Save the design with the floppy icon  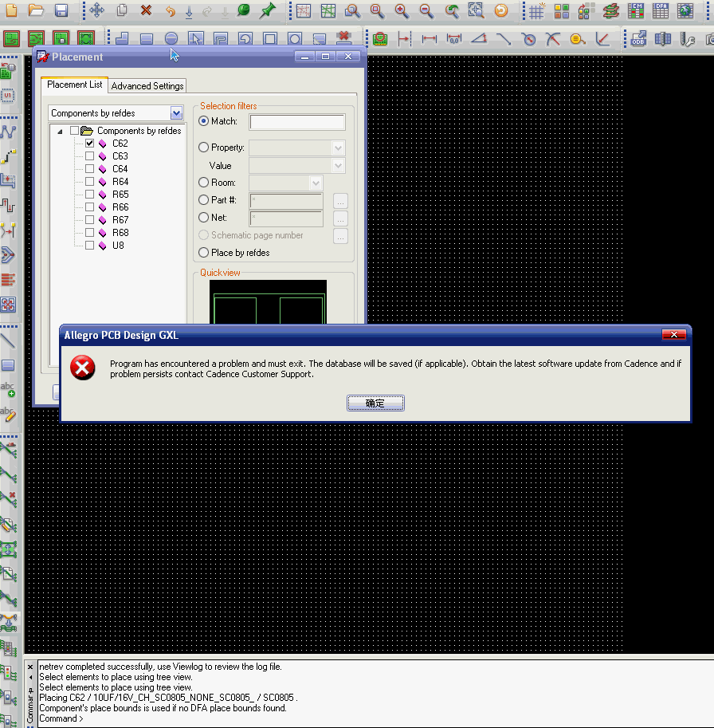(x=61, y=10)
